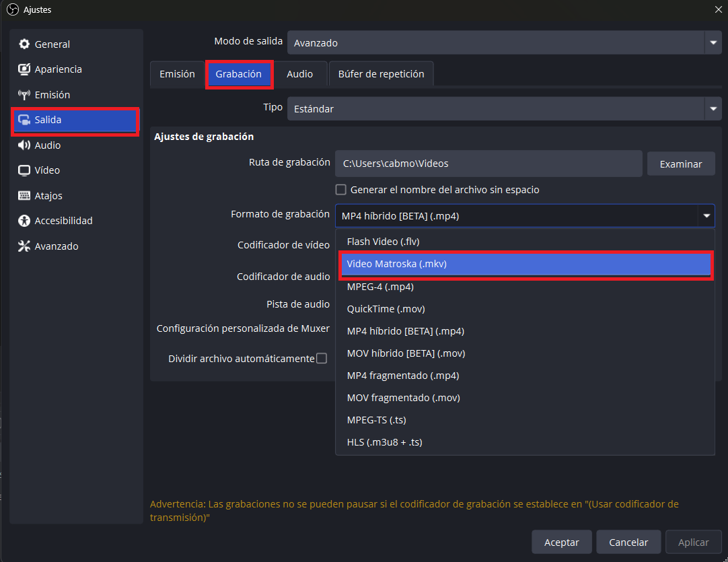Select the Salida output section
Screen dimensions: 728x562
click(48, 120)
